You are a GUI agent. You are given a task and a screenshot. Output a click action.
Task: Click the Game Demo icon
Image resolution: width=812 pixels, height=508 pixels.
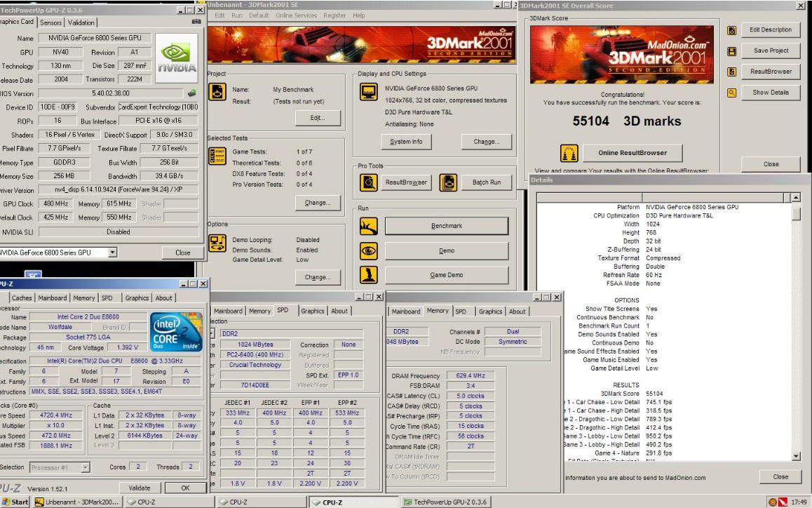369,275
